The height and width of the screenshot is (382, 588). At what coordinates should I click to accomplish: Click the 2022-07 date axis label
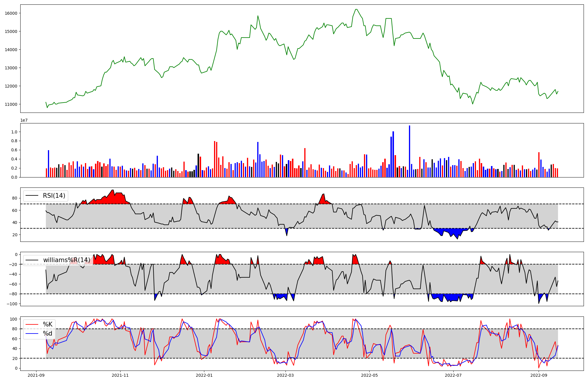pyautogui.click(x=453, y=375)
